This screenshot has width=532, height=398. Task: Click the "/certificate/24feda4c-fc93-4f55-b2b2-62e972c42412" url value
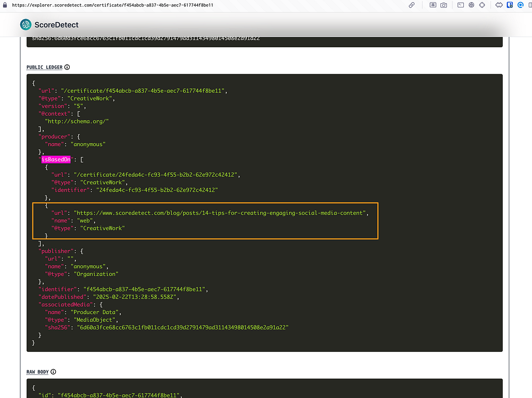click(x=155, y=175)
